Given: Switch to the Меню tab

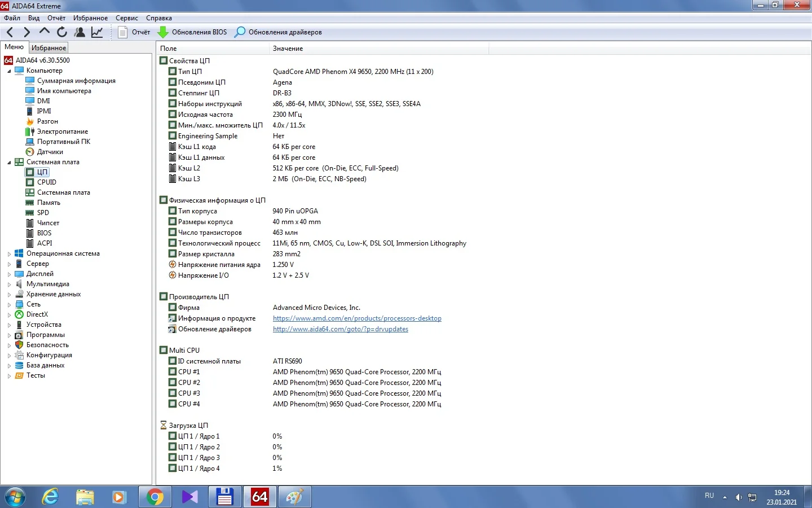Looking at the screenshot, I should (x=14, y=47).
